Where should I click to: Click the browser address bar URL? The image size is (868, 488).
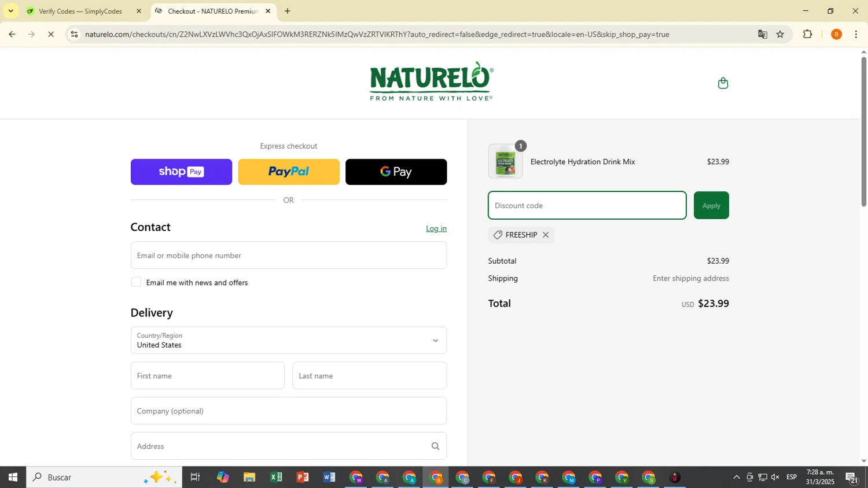(376, 34)
